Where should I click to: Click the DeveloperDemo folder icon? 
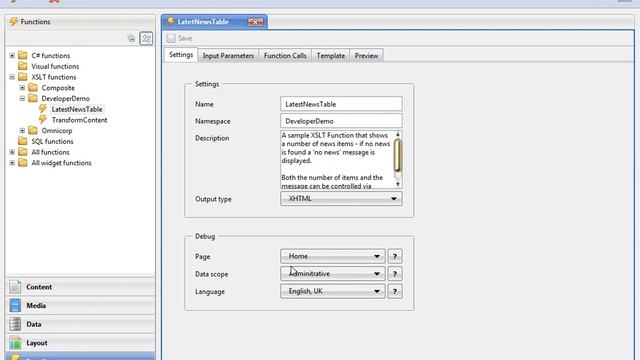[33, 98]
